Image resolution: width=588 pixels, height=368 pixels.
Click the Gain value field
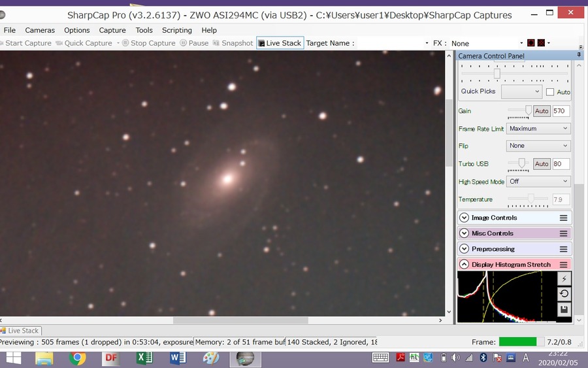click(561, 111)
